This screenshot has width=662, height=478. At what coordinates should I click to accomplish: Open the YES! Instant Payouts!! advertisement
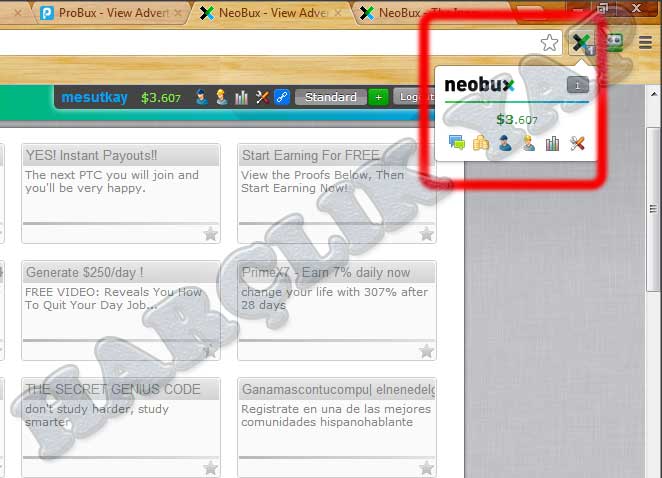tap(121, 193)
